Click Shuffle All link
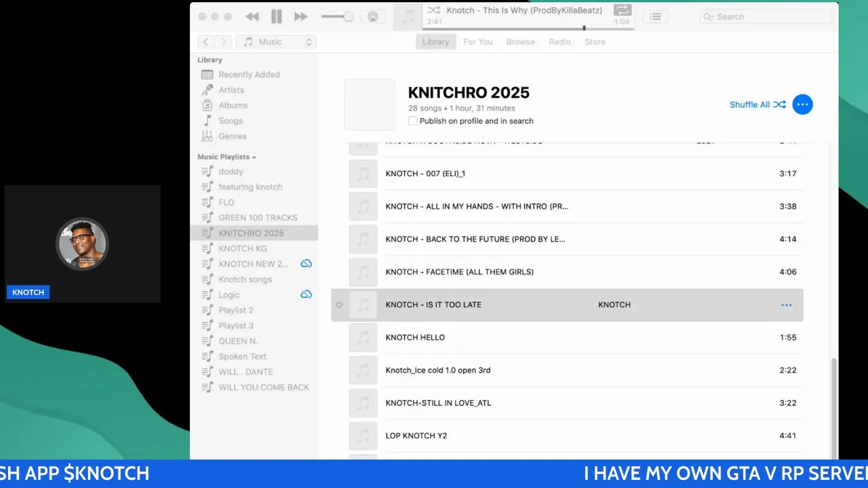The height and width of the screenshot is (488, 868). (x=757, y=104)
